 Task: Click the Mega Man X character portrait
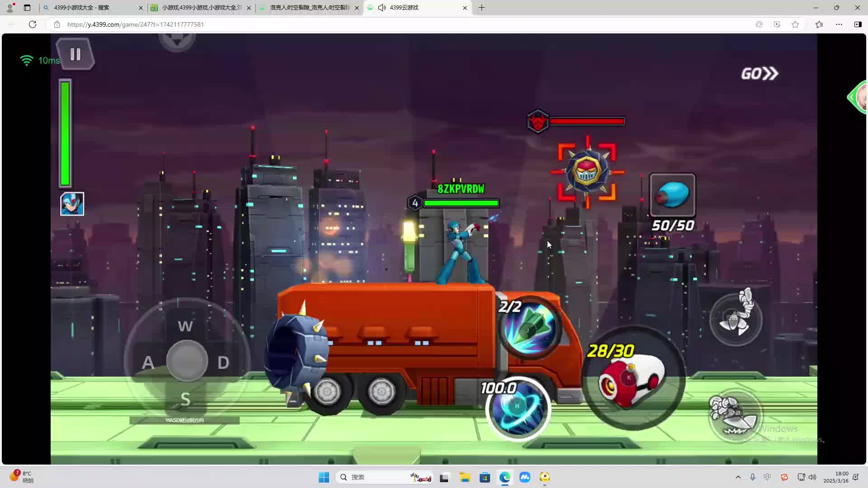(x=72, y=204)
